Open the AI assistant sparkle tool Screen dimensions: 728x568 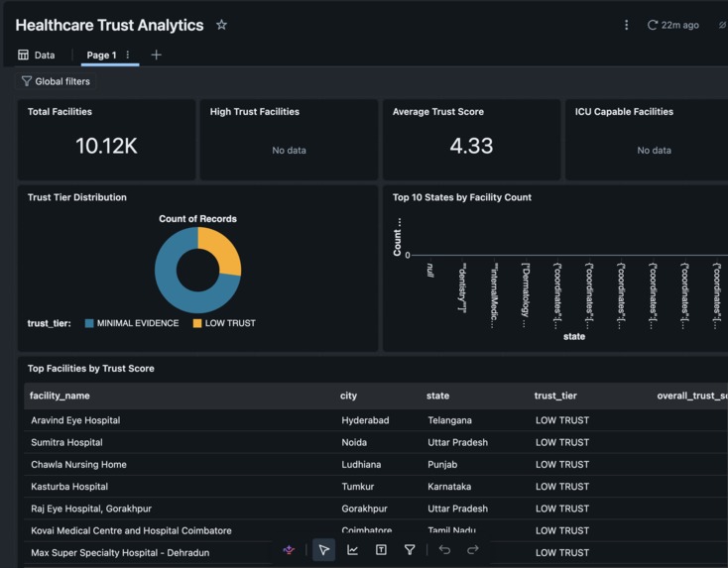[289, 550]
